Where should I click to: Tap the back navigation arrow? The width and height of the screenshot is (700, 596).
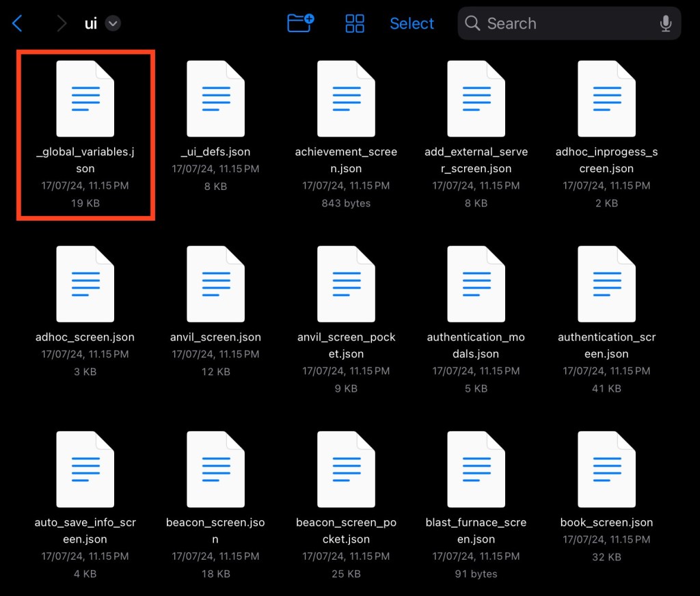click(x=18, y=24)
